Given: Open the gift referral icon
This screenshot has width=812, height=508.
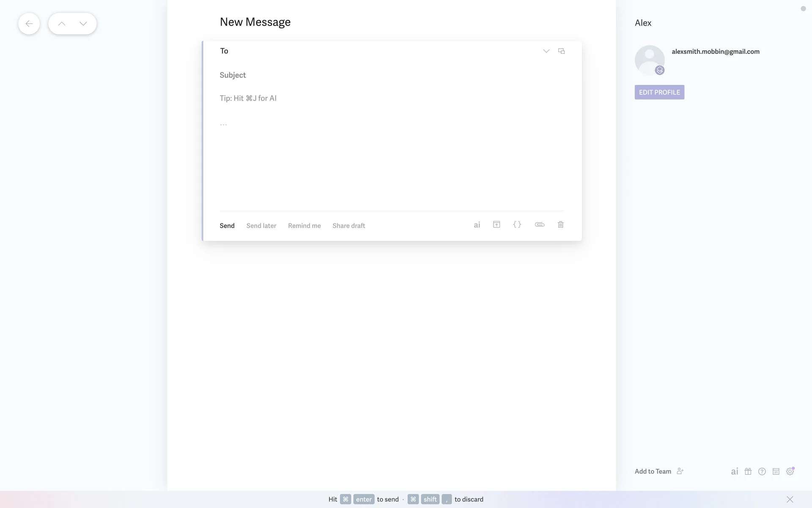Looking at the screenshot, I should coord(748,472).
